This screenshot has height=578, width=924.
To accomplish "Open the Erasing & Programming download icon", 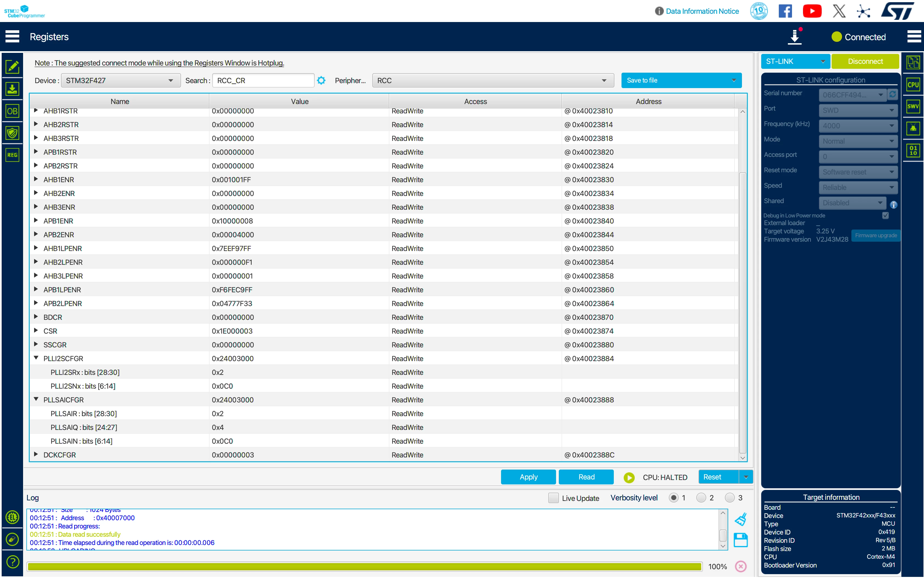I will (x=12, y=89).
